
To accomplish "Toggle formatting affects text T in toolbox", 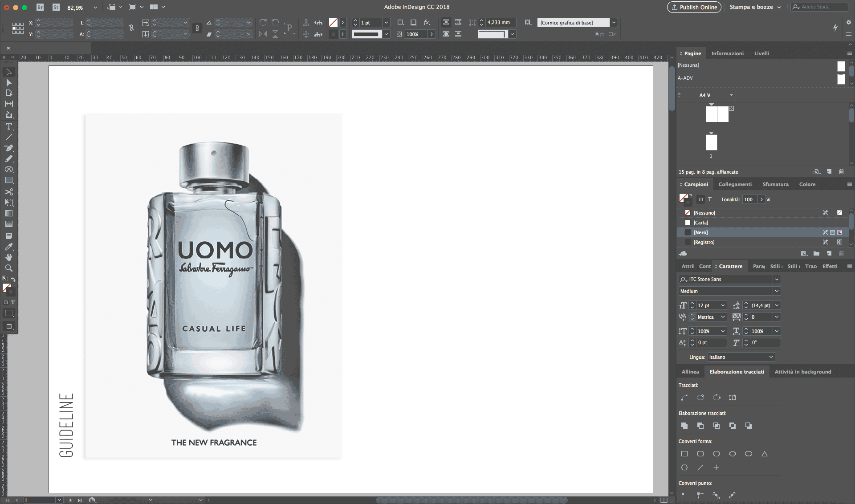I will point(13,302).
